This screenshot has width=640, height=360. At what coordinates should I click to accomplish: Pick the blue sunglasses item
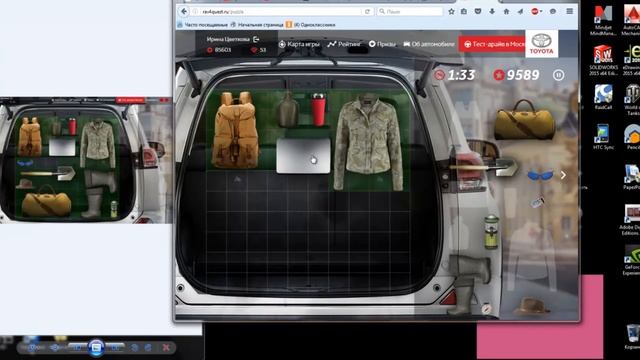coord(540,176)
